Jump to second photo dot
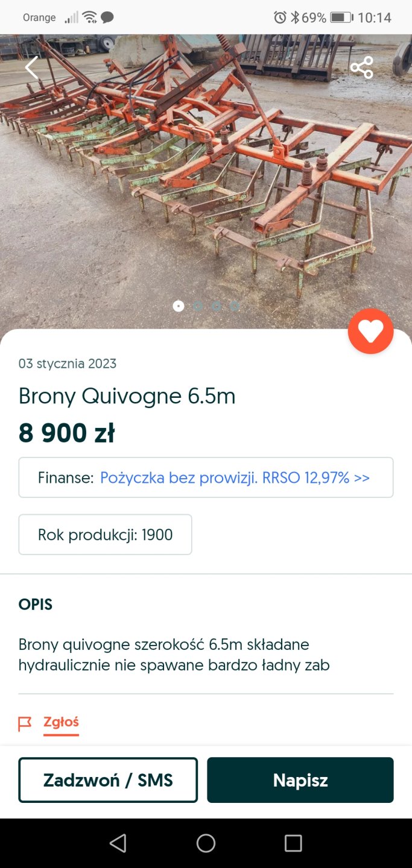Screen dimensions: 412x868 (197, 306)
